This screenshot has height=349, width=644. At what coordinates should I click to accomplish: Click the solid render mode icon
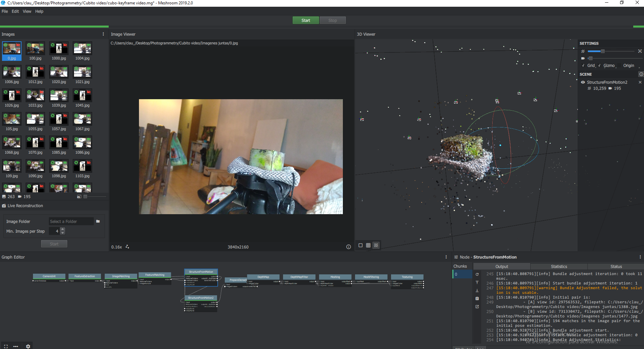click(x=361, y=245)
